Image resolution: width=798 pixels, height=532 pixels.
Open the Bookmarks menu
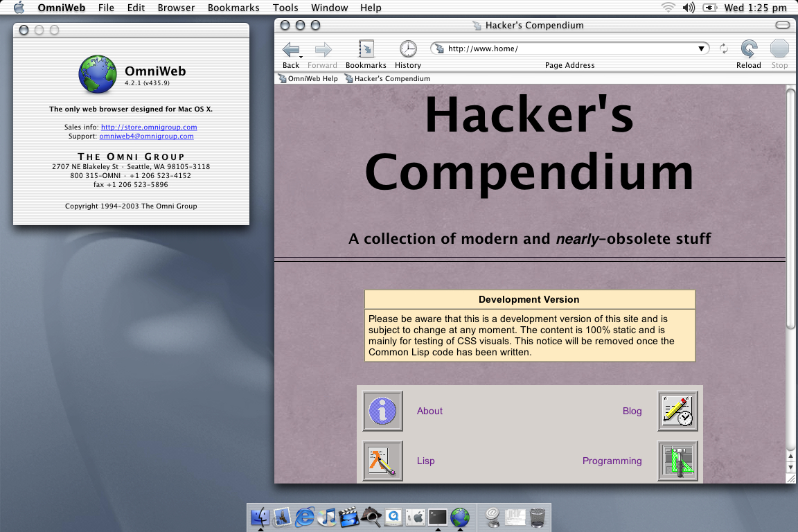[233, 8]
